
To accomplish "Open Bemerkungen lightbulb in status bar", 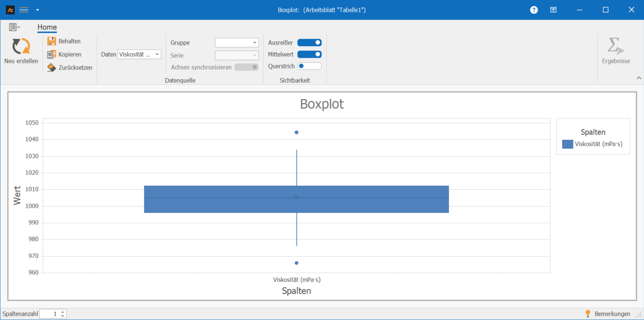I will coord(588,314).
